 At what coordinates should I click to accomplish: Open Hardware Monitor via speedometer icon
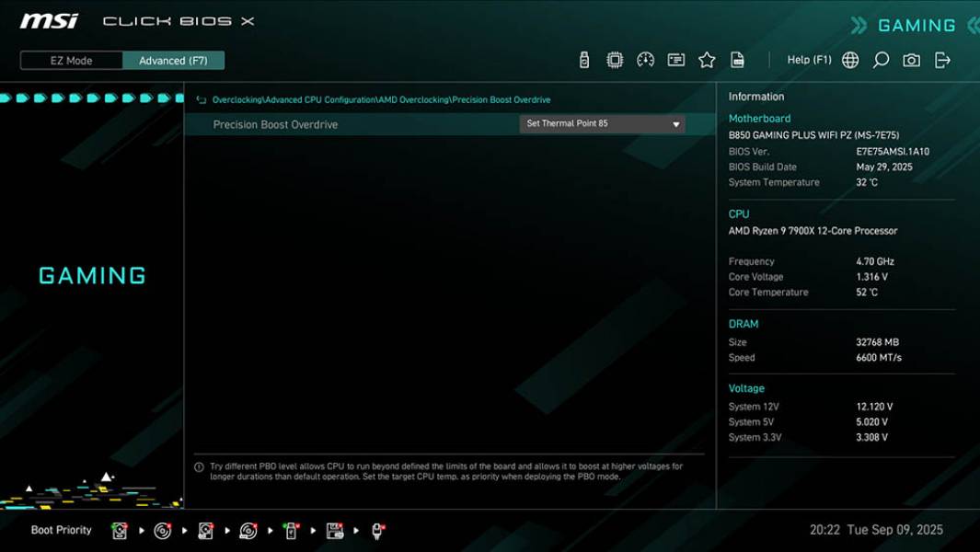tap(644, 59)
